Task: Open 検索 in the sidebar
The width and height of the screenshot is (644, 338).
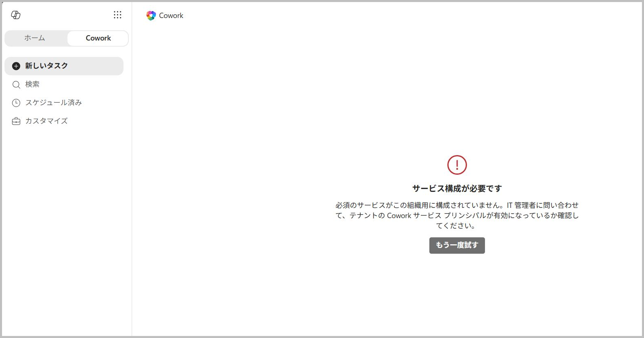Action: (64, 84)
